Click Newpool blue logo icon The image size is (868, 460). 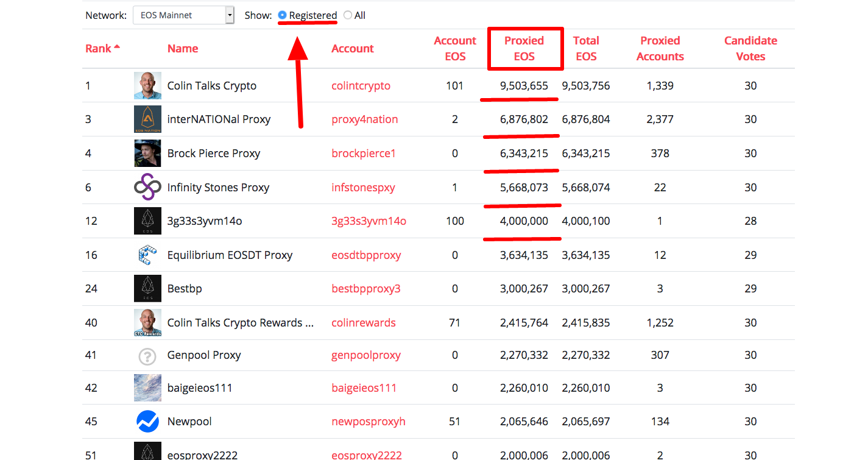click(147, 421)
